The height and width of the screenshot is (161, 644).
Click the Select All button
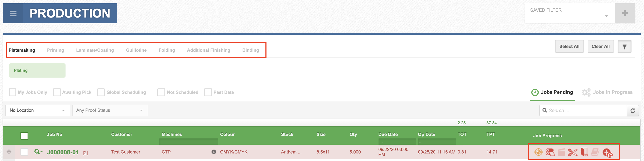(569, 47)
